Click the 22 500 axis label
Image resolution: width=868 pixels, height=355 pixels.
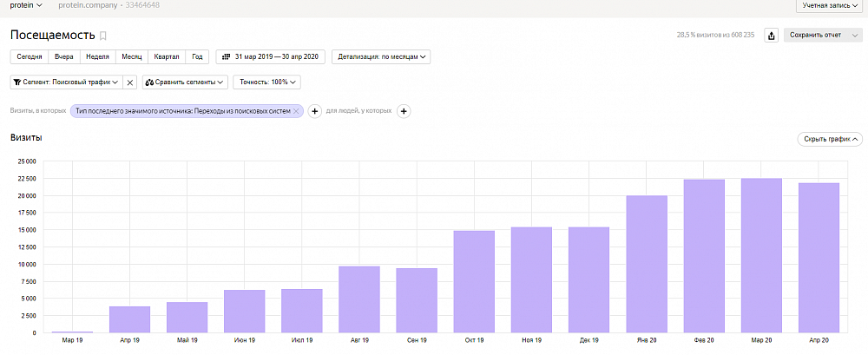(x=25, y=179)
